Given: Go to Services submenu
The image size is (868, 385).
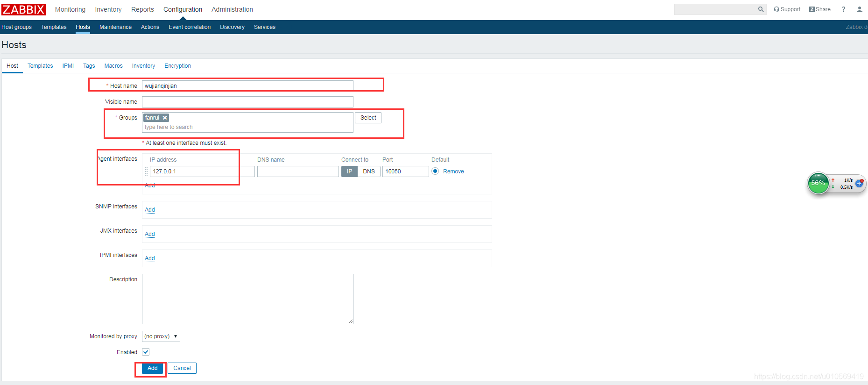Looking at the screenshot, I should click(x=264, y=27).
